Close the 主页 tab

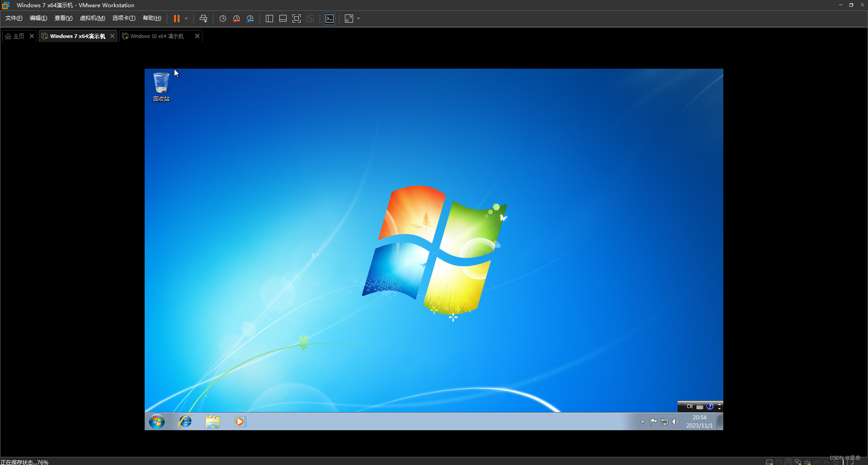point(32,36)
